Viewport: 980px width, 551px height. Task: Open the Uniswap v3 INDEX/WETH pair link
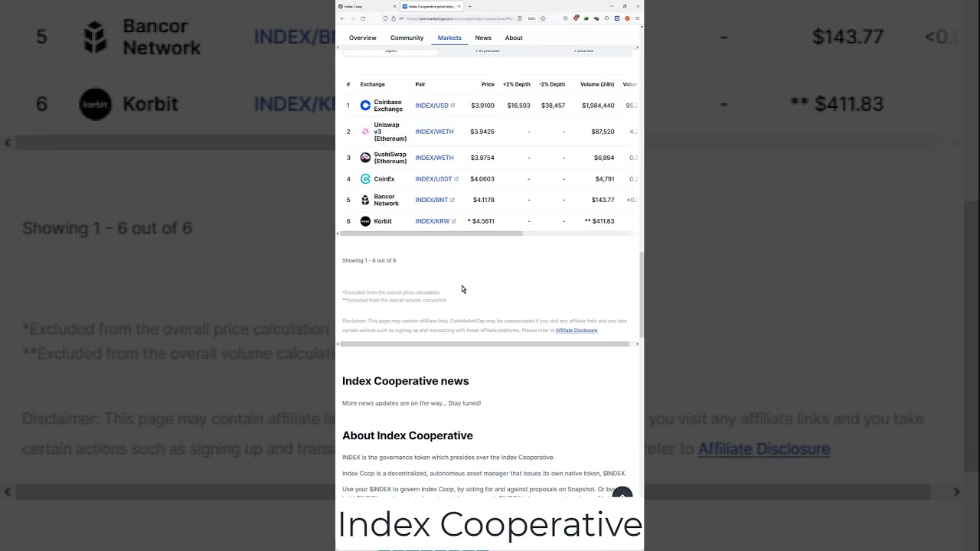pos(434,132)
